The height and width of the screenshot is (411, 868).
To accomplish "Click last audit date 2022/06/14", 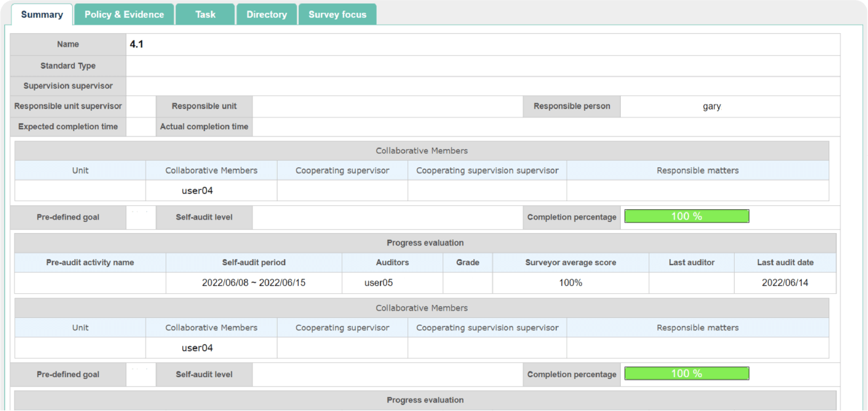I will coord(785,283).
